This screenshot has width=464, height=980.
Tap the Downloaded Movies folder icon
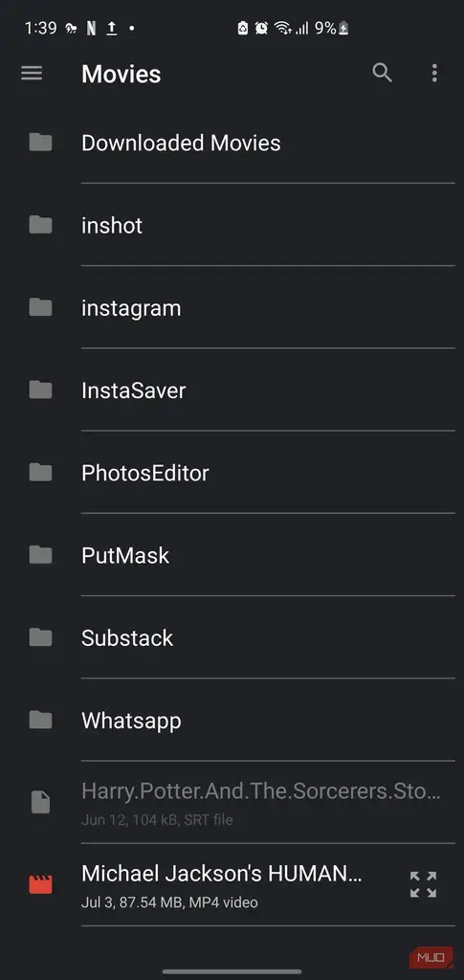[40, 143]
